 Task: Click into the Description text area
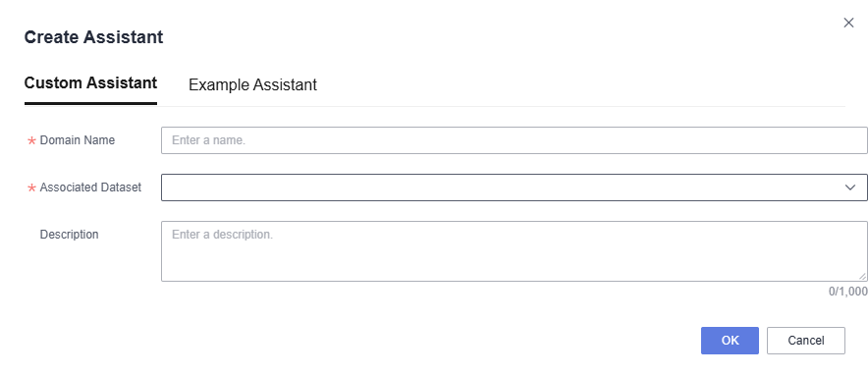[x=515, y=251]
